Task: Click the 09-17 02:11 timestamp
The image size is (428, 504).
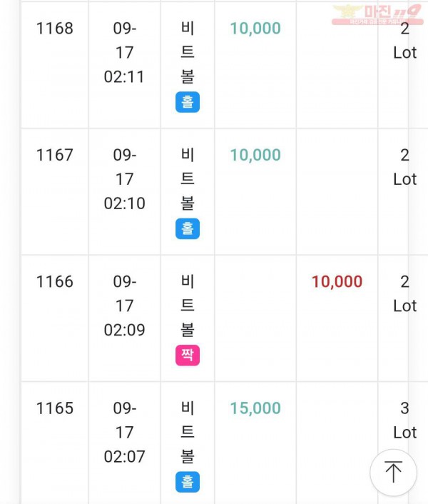Action: (125, 52)
